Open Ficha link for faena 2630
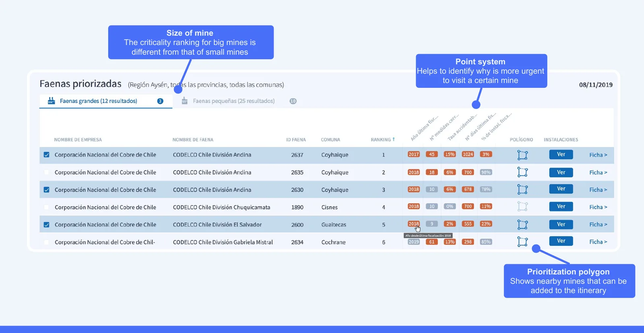Viewport: 644px width, 333px height. 598,190
